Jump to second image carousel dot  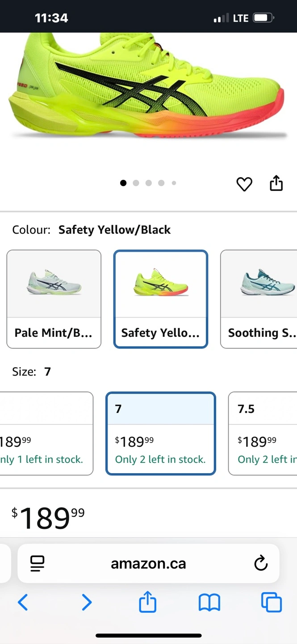point(136,183)
